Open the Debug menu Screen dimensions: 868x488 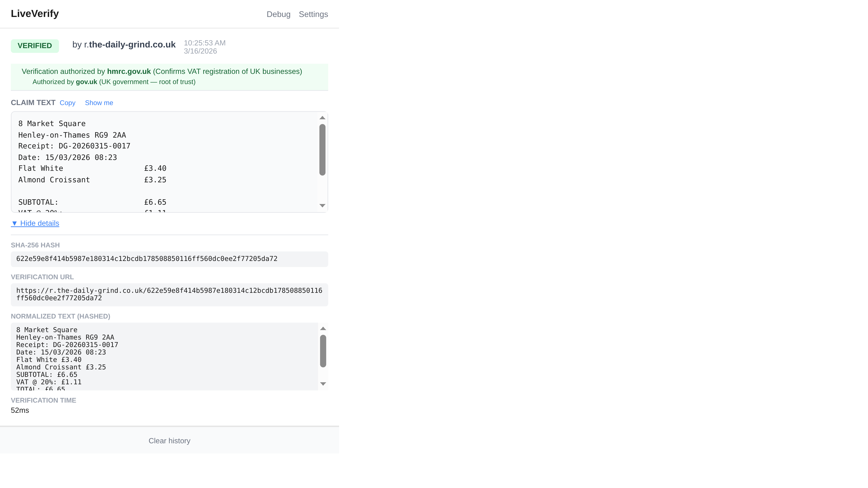click(278, 14)
